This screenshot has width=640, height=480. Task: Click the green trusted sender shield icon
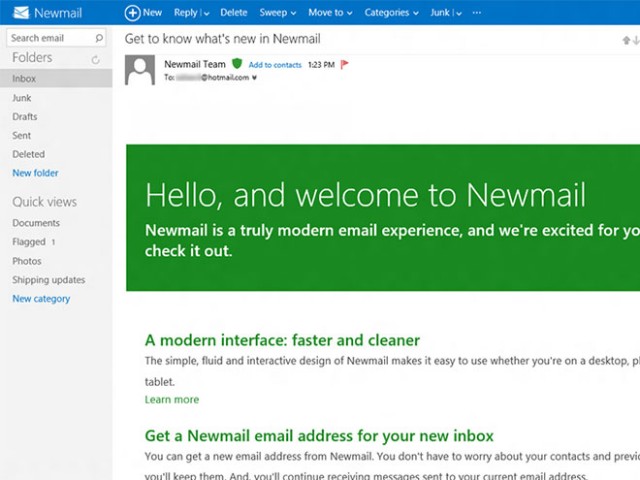pos(237,64)
